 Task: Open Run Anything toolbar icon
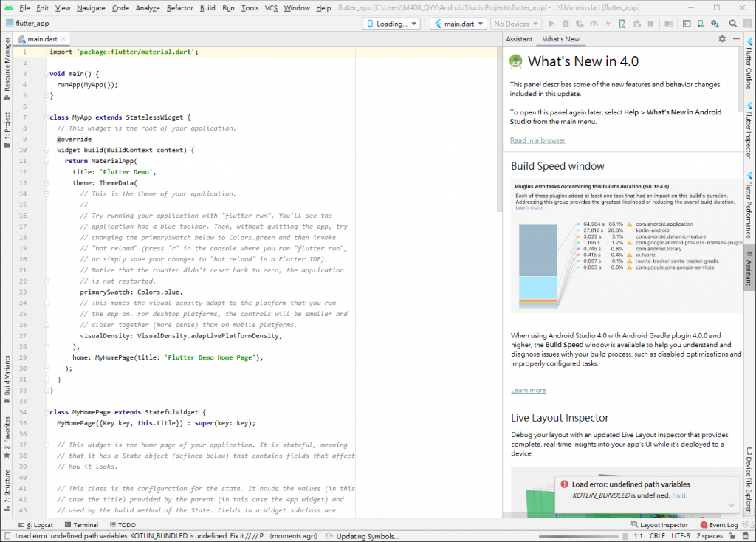pyautogui.click(x=687, y=24)
